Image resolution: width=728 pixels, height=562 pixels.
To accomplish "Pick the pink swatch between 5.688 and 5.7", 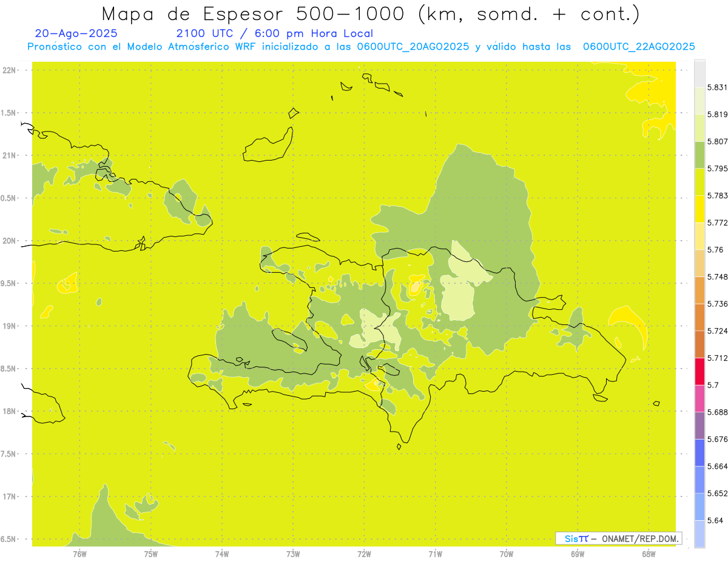I will coord(699,398).
